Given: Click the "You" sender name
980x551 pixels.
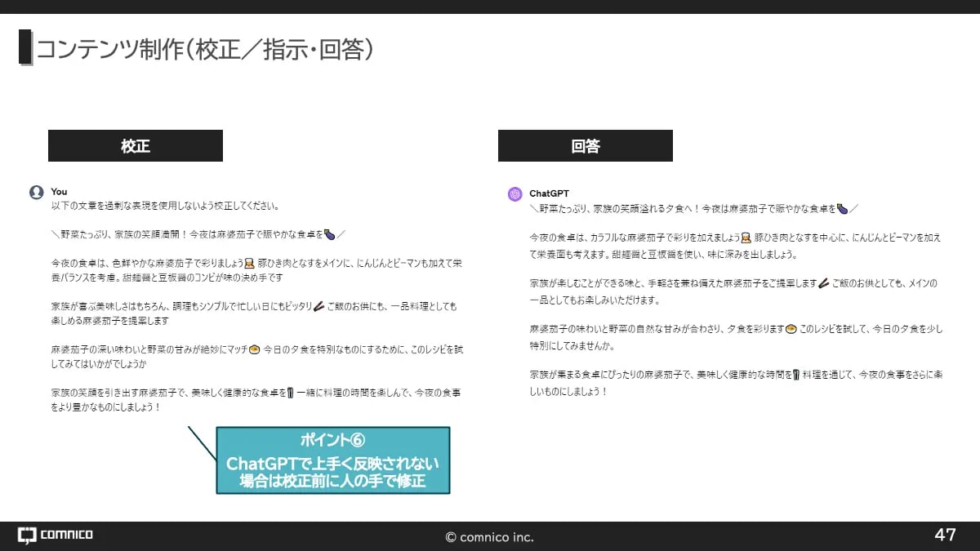Looking at the screenshot, I should click(x=59, y=192).
